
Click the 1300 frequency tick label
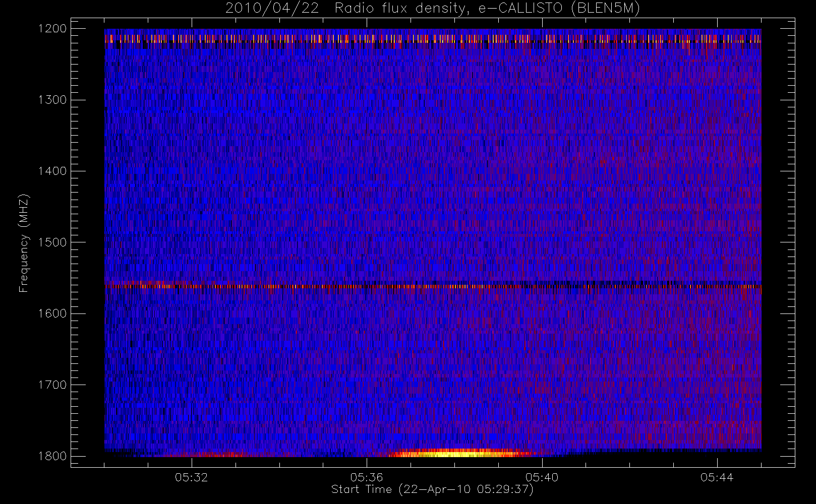point(52,100)
